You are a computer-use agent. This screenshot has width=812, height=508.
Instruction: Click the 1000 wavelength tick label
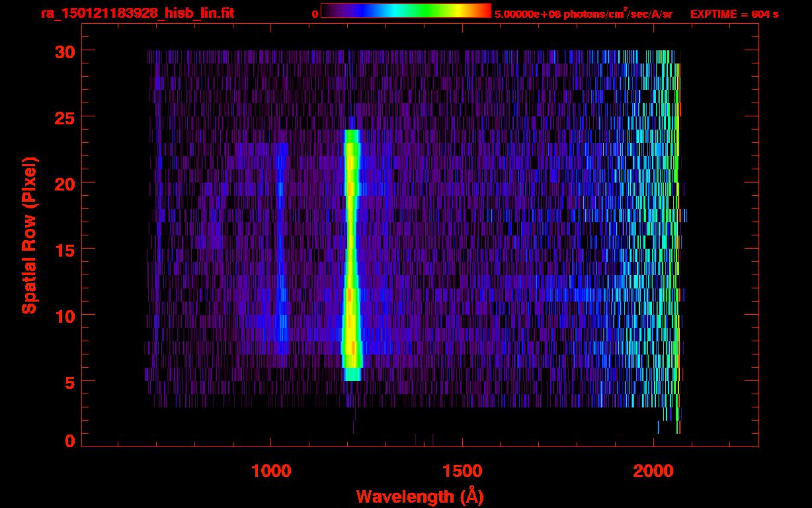tap(271, 471)
